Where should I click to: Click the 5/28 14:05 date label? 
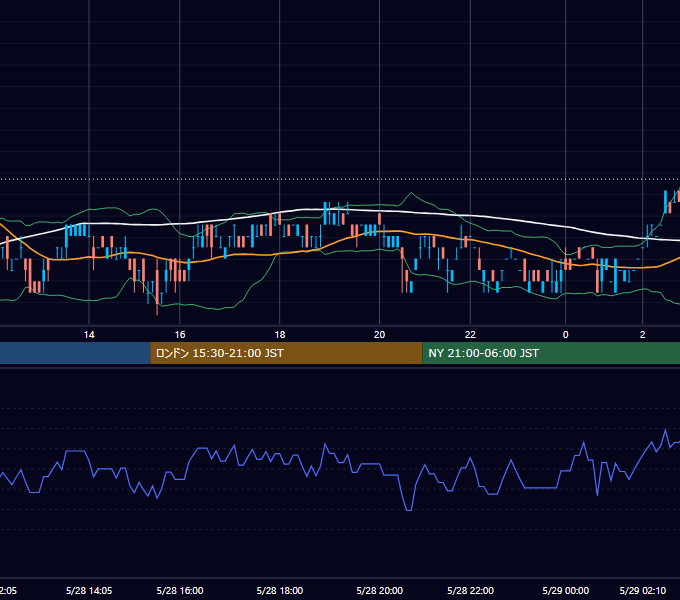[89, 590]
